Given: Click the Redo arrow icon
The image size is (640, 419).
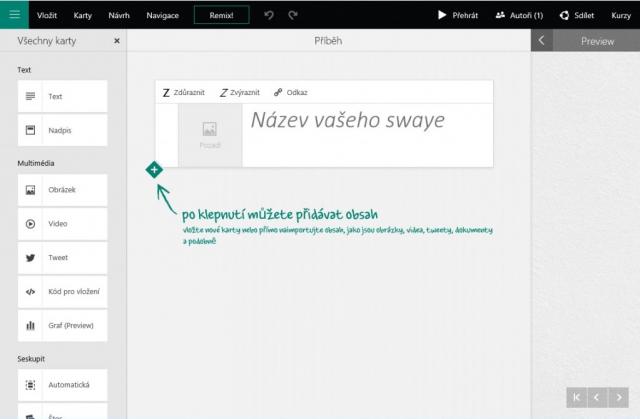Looking at the screenshot, I should tap(293, 15).
